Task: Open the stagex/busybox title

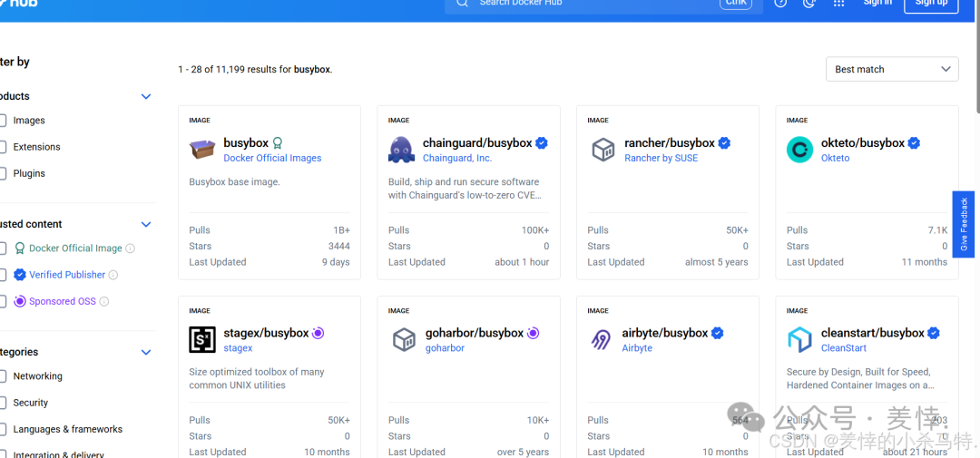Action: (266, 333)
